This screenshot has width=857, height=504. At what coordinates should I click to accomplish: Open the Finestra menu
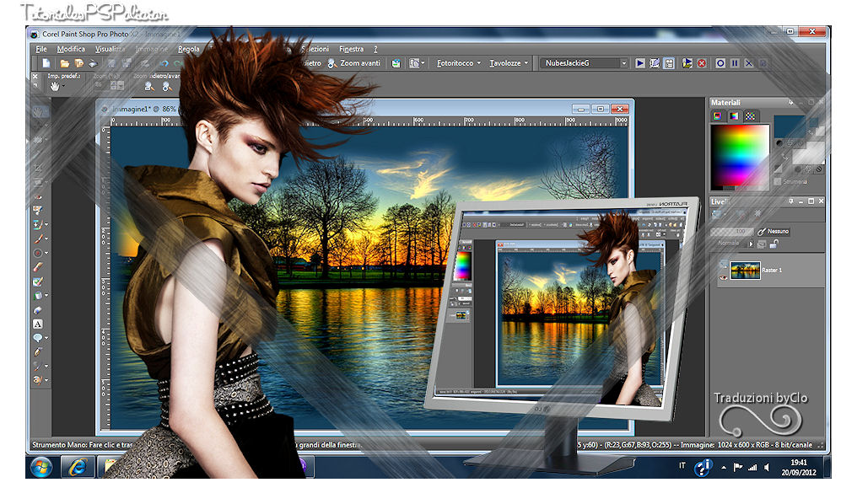[x=351, y=49]
